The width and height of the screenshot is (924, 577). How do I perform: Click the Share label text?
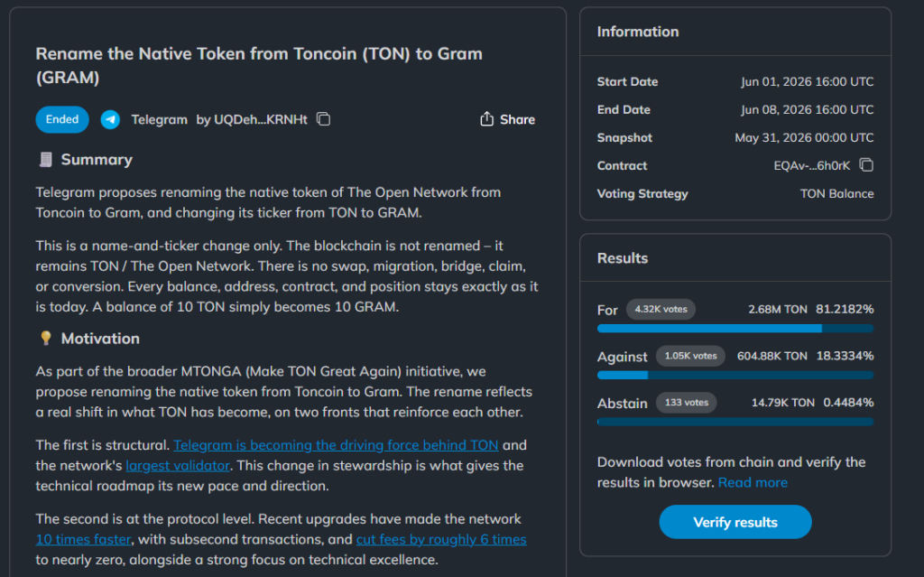point(517,120)
